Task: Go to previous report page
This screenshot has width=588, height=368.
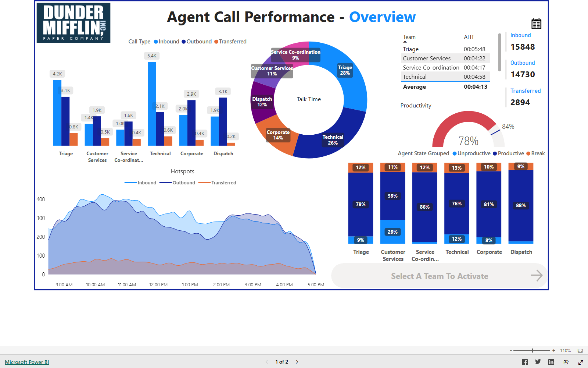Action: pyautogui.click(x=267, y=362)
